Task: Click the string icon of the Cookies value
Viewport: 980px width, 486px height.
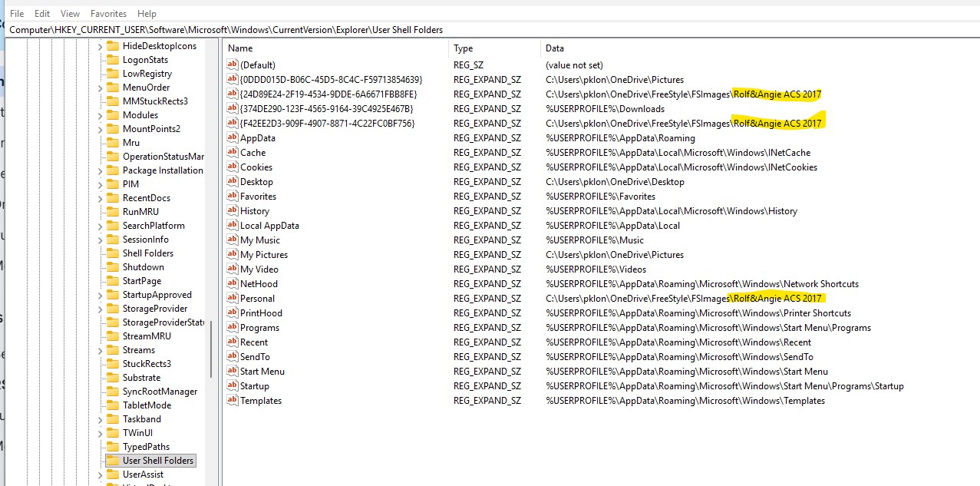Action: pyautogui.click(x=233, y=167)
